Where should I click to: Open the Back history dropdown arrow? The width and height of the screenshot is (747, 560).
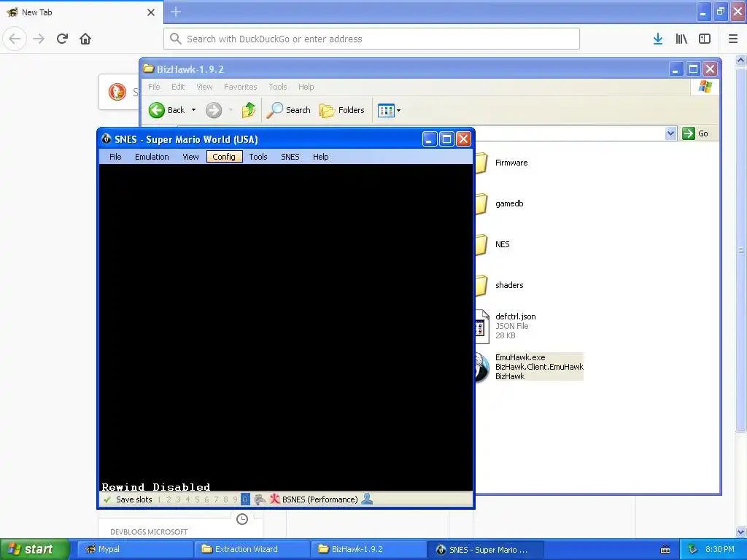click(x=193, y=110)
